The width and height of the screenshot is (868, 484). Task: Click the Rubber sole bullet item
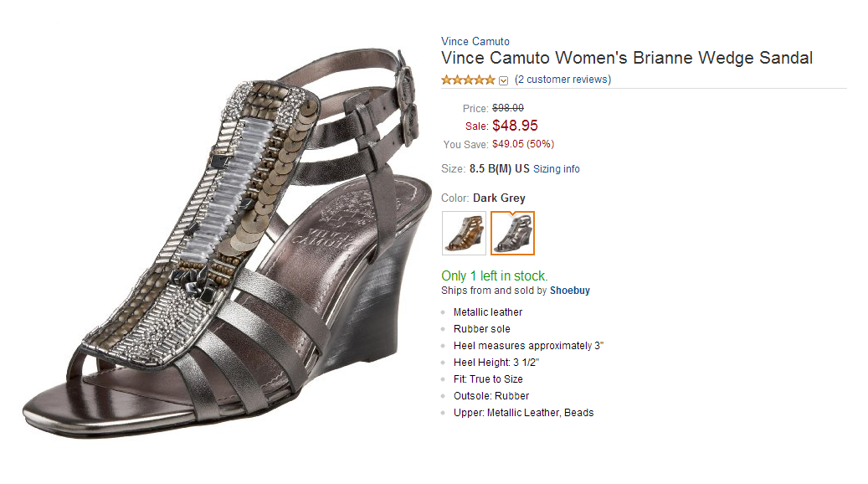click(x=482, y=329)
